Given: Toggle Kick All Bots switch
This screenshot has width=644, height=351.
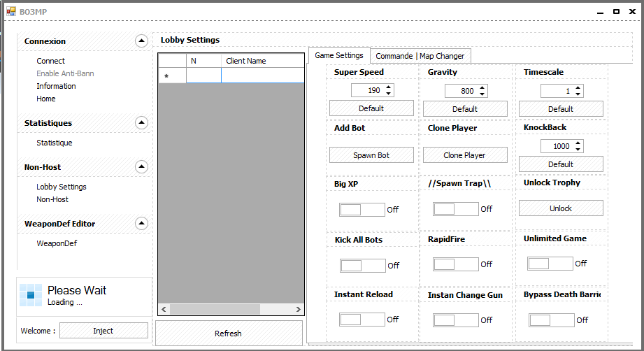Looking at the screenshot, I should pos(363,265).
